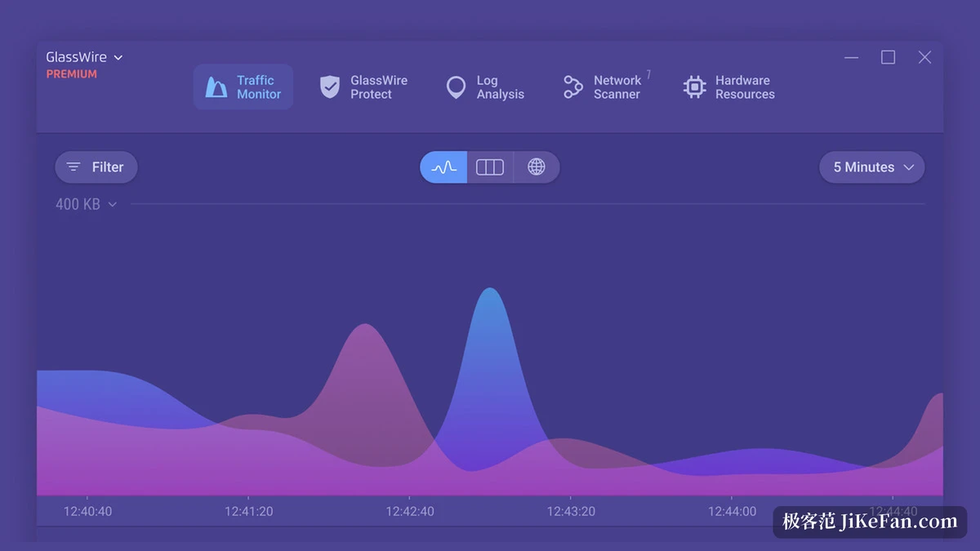Click the Log Analysis pin icon

tap(456, 87)
